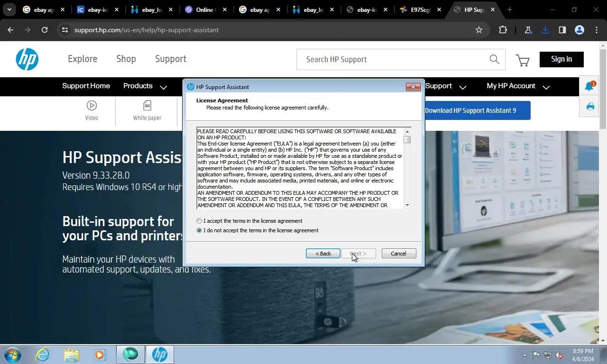Image resolution: width=607 pixels, height=364 pixels.
Task: Show hidden tray icons arrow
Action: pyautogui.click(x=524, y=355)
